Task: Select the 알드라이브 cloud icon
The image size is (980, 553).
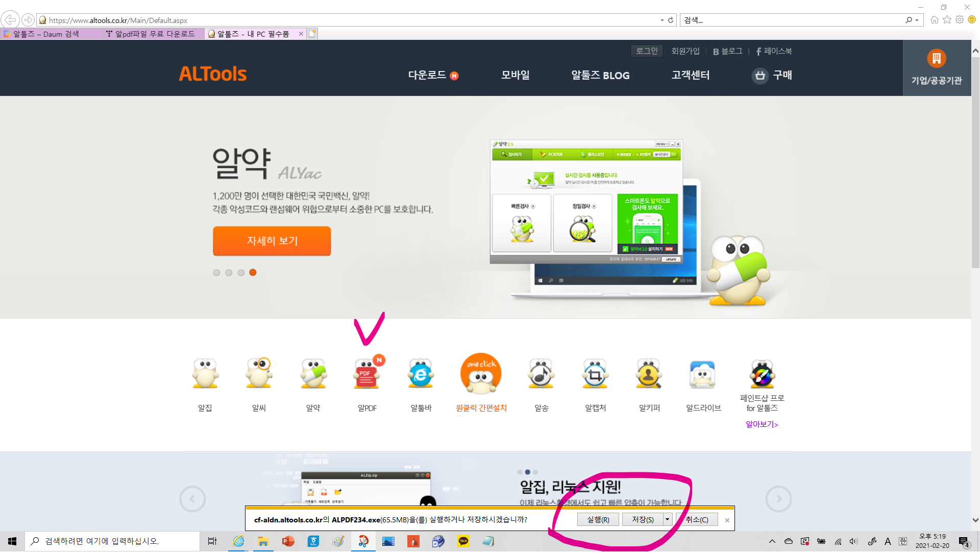Action: coord(703,375)
